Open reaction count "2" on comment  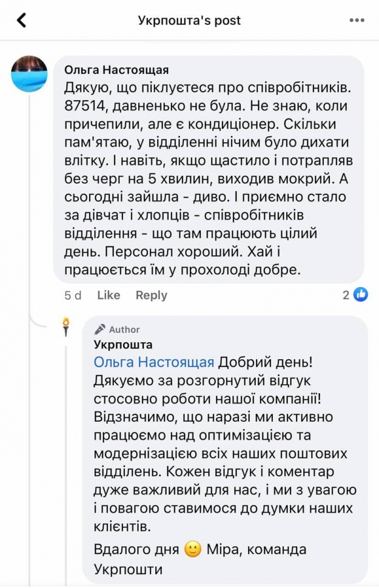click(346, 295)
